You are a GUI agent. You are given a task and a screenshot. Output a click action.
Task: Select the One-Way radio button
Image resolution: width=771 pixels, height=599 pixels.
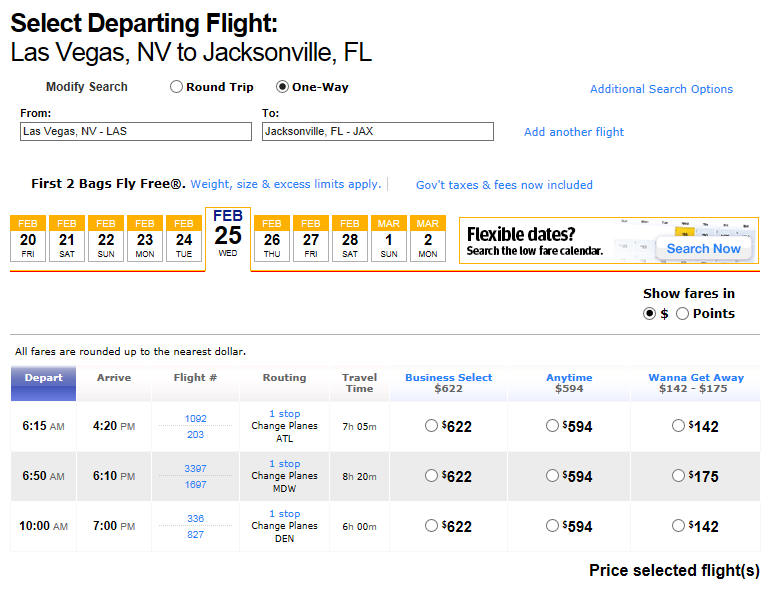tap(282, 87)
